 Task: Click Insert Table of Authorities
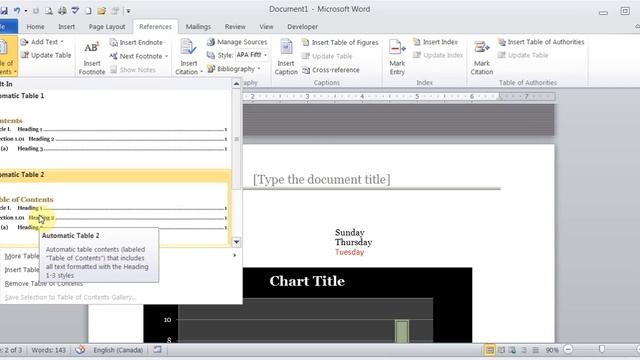pos(541,42)
